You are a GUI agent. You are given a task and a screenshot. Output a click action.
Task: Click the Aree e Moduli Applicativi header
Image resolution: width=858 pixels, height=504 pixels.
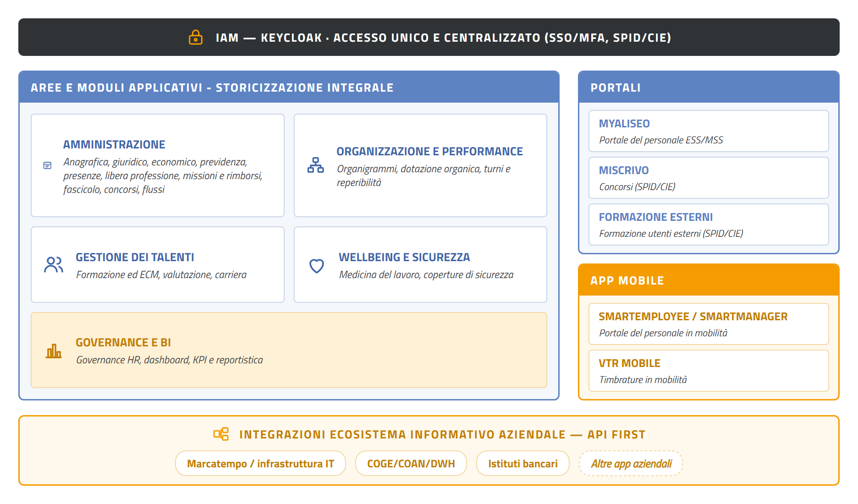tap(289, 87)
